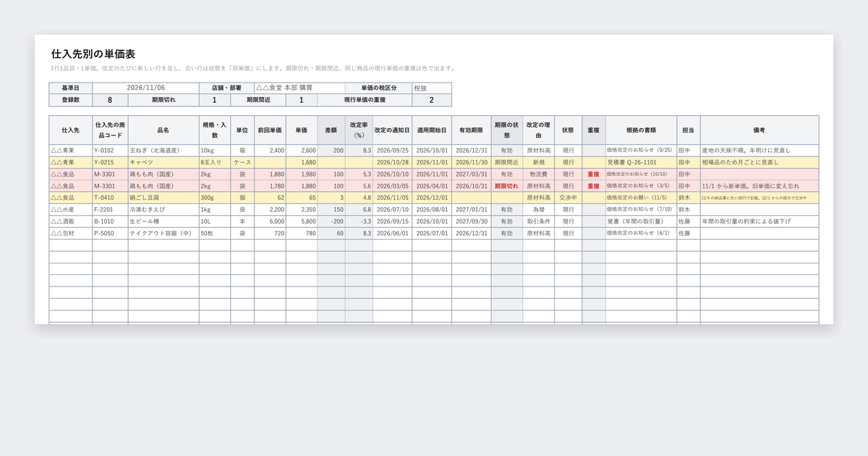This screenshot has width=868, height=456.
Task: Click the ケース unit cell
Action: coord(242,163)
